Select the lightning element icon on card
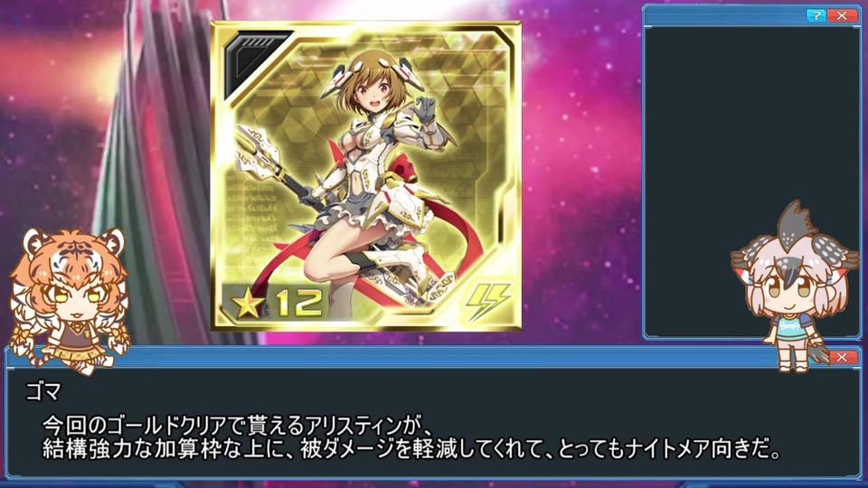The width and height of the screenshot is (868, 488). click(487, 302)
